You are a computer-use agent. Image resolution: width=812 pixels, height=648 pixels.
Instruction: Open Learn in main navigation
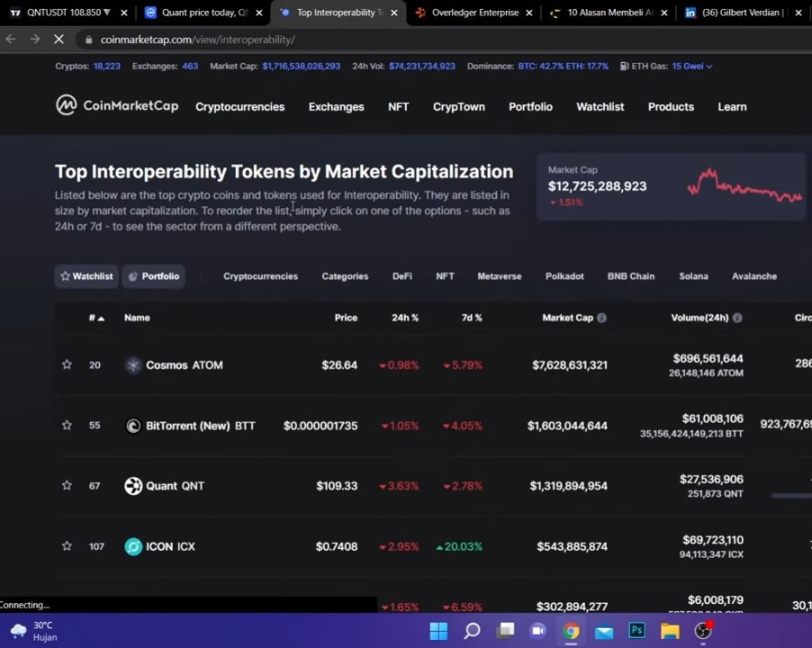tap(732, 106)
